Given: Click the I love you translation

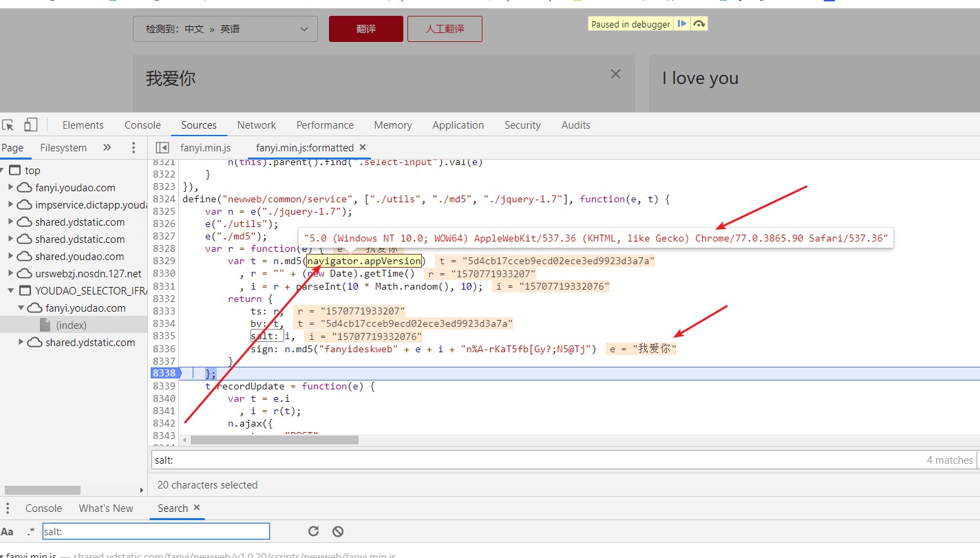Looking at the screenshot, I should tap(700, 78).
